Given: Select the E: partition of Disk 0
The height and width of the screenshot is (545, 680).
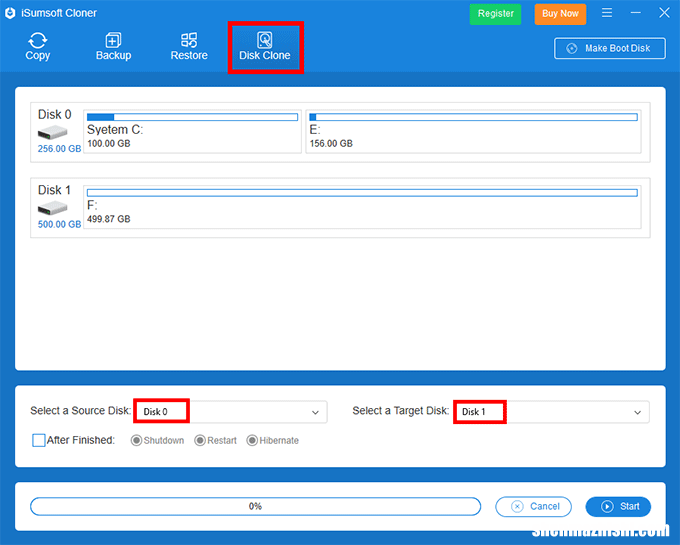Looking at the screenshot, I should 473,132.
